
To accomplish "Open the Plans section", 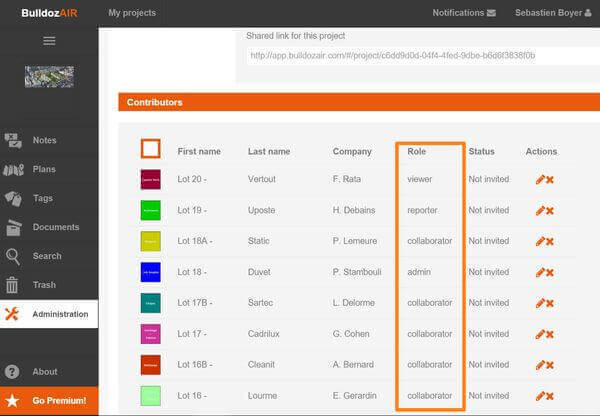I will [x=44, y=169].
